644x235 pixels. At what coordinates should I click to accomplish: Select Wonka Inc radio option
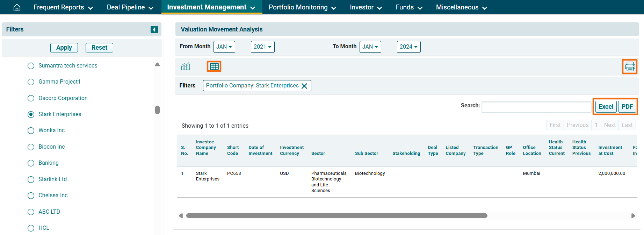tap(31, 131)
